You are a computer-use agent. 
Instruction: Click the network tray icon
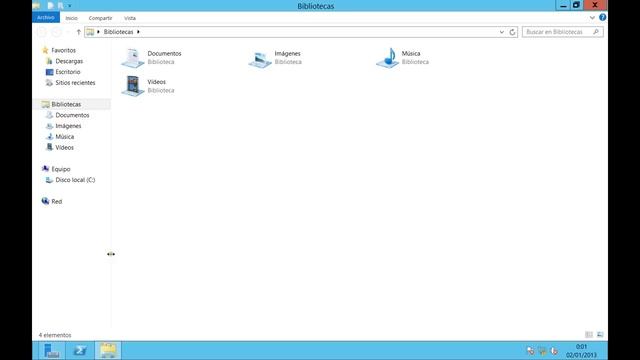tap(542, 351)
